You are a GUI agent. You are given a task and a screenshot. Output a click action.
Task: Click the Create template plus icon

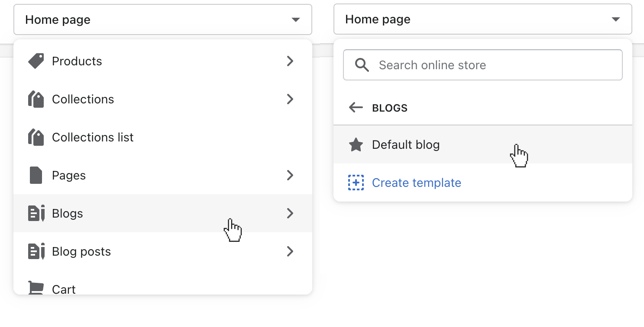point(356,183)
